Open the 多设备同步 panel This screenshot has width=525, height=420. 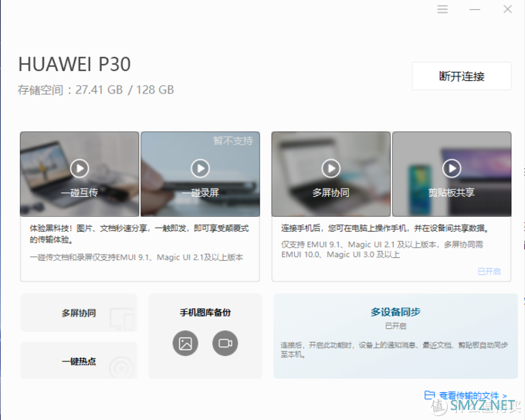tap(396, 337)
